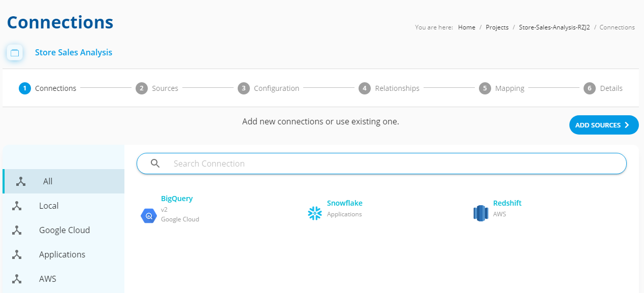Click the network icon next to Google Cloud

17,230
